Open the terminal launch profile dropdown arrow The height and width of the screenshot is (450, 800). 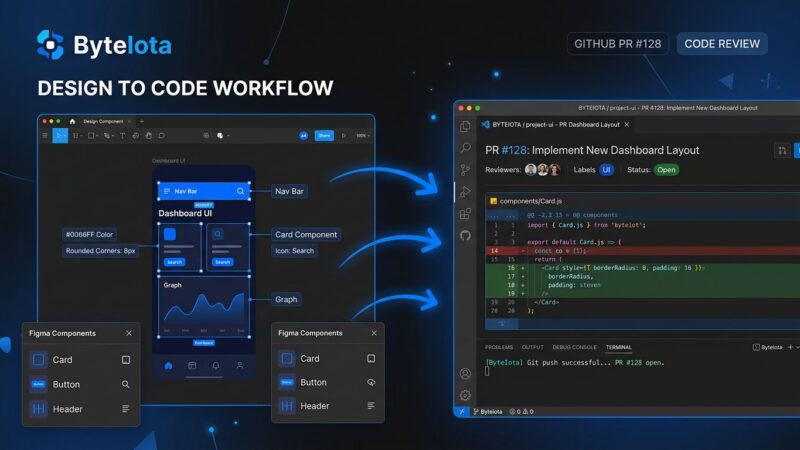tap(797, 347)
